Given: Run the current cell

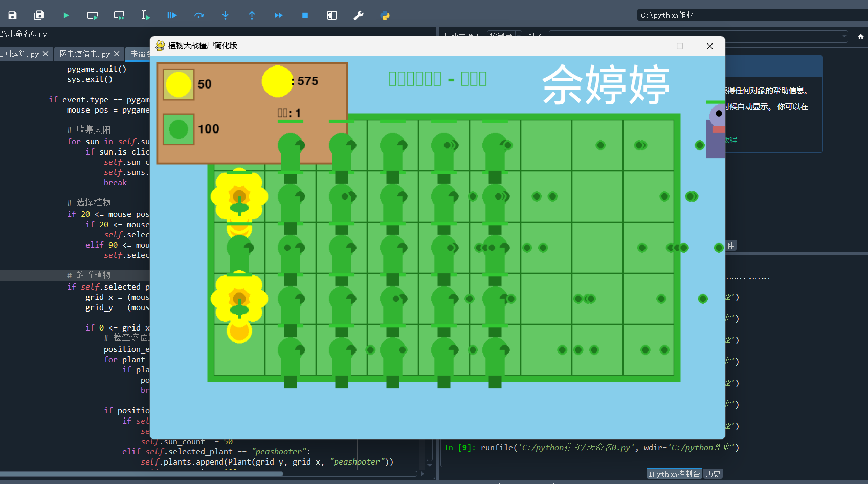Looking at the screenshot, I should click(x=93, y=15).
